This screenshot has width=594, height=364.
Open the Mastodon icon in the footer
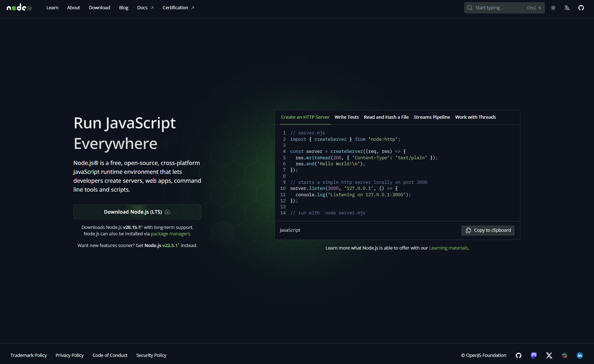pos(534,355)
